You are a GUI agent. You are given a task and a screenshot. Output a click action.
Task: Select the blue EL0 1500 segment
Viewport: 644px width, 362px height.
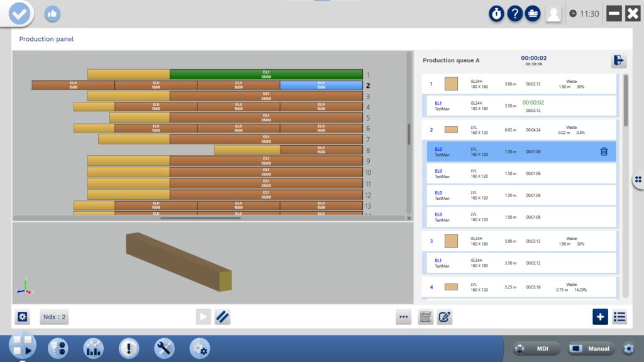point(321,85)
